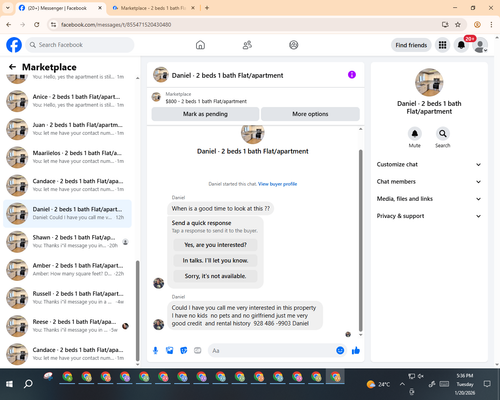The image size is (500, 400).
Task: Expand Customize chat section
Action: pyautogui.click(x=429, y=164)
